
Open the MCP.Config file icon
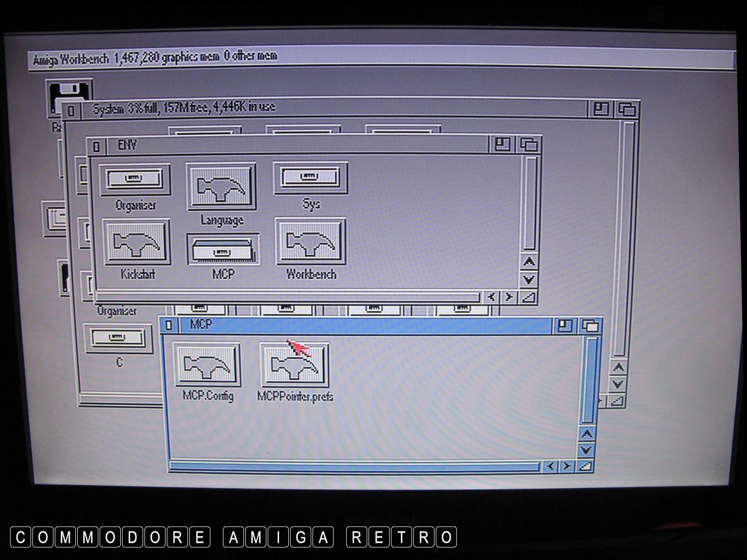click(x=207, y=366)
